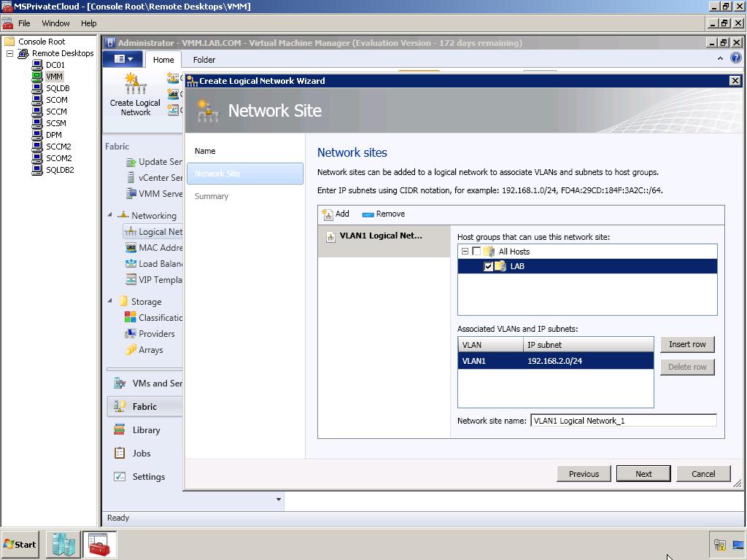Screen dimensions: 747x560
Task: Collapse All Hosts host group node
Action: point(465,252)
